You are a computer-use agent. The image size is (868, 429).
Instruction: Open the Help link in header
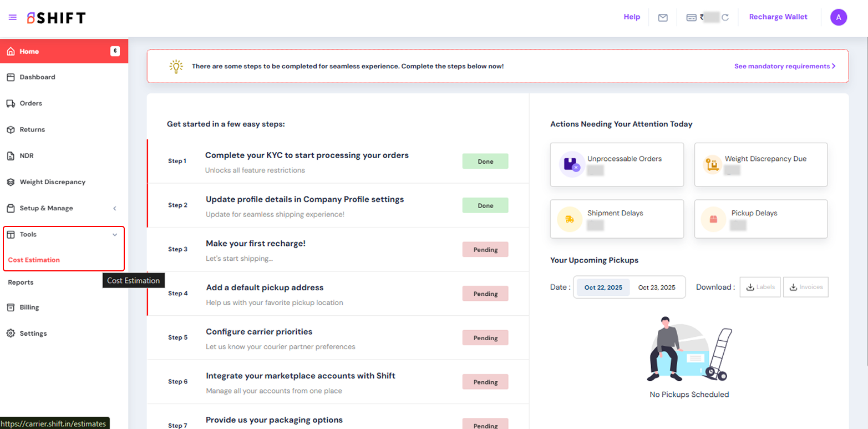pos(631,17)
